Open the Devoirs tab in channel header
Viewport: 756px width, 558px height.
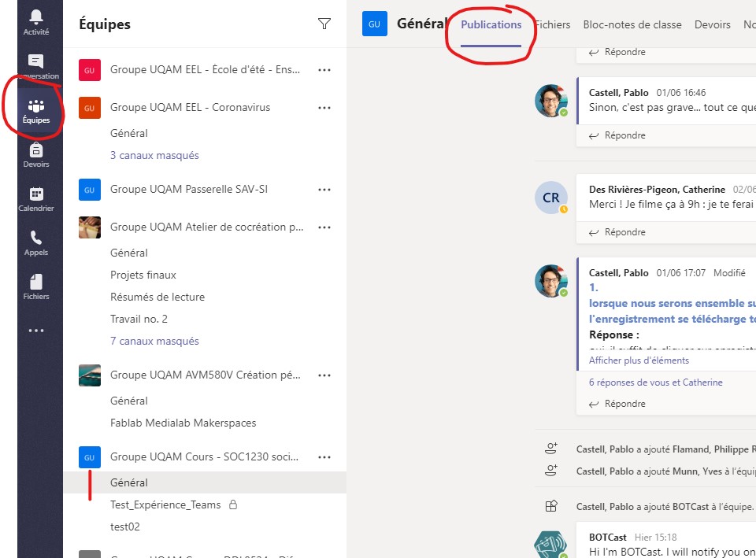[712, 25]
